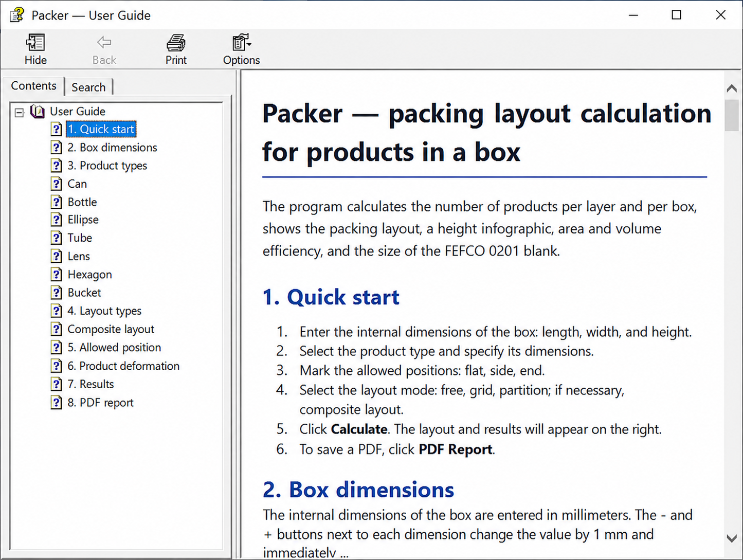Open the '4. Layout types' topic
Viewport: 743px width, 560px height.
(104, 311)
